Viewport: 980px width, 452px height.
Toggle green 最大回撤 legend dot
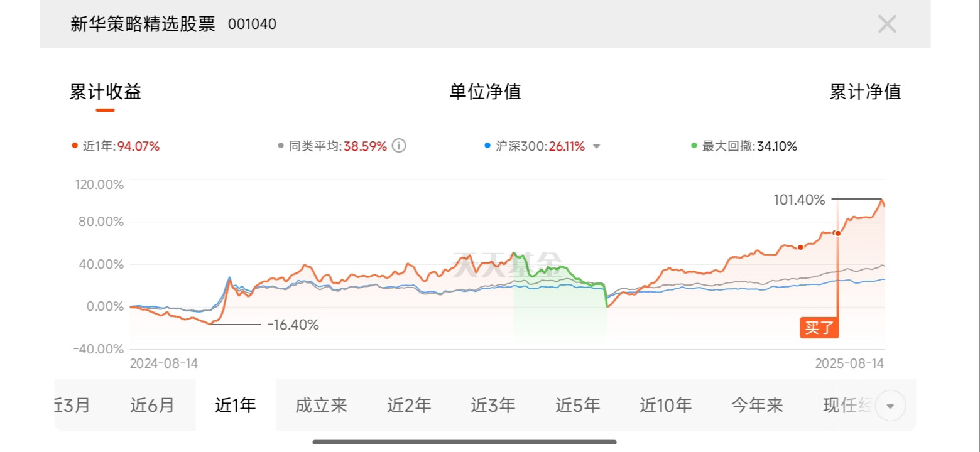(x=694, y=146)
